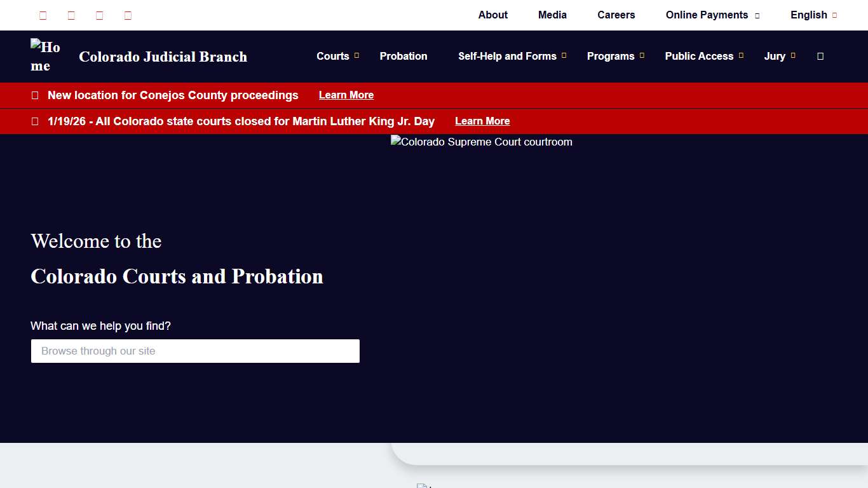Screen dimensions: 868x488
Task: Follow Learn More for the Conejos County location
Action: pos(346,95)
